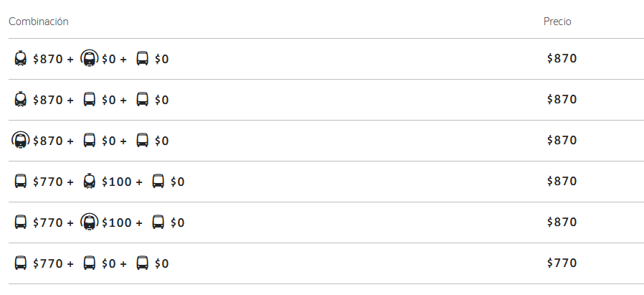Click the last bus icon in the second row
644x295 pixels.
tap(142, 100)
